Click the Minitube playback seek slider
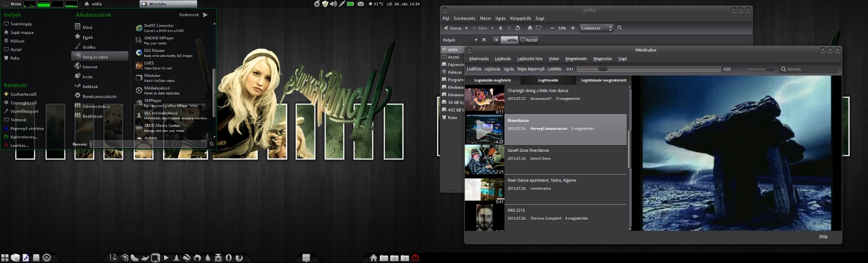Viewport: 868px width, 263px height. coord(648,69)
